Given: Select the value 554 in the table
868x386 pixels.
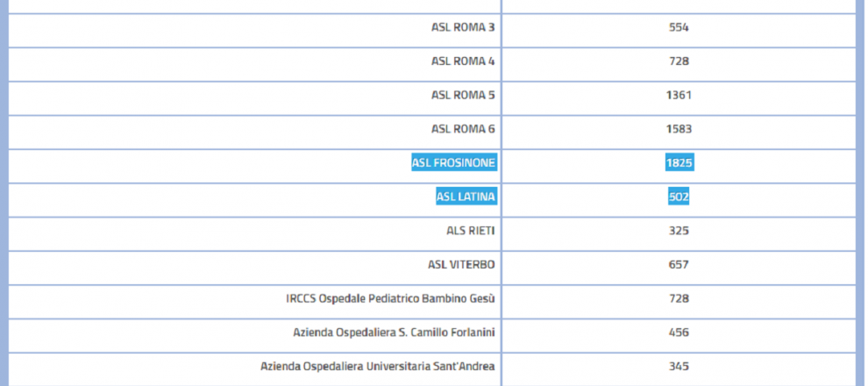Looking at the screenshot, I should tap(679, 27).
